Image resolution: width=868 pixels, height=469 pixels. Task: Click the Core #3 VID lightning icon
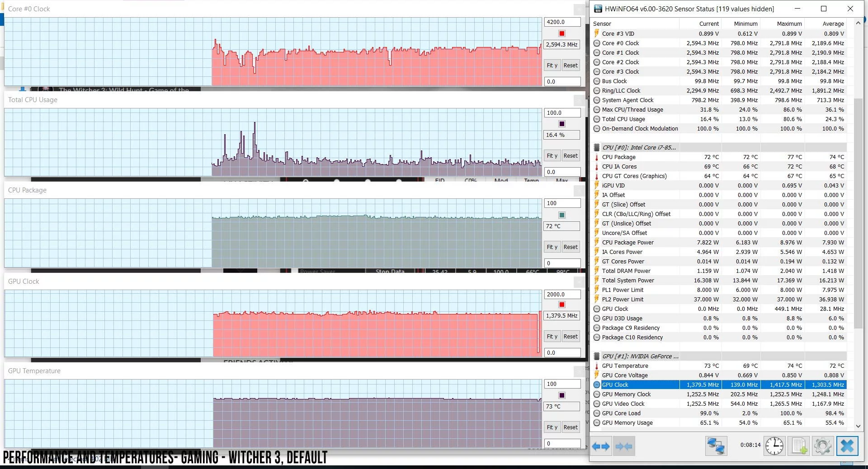pyautogui.click(x=597, y=33)
